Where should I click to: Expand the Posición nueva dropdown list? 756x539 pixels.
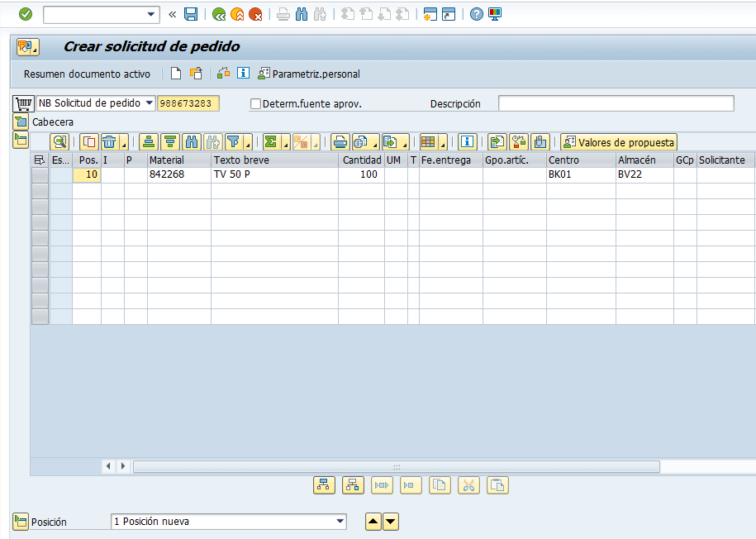pos(340,522)
